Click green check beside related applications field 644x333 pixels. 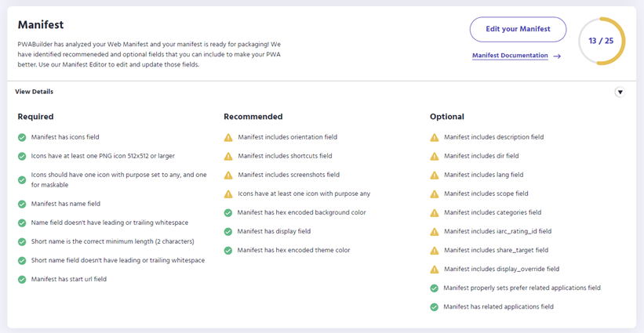(x=435, y=307)
